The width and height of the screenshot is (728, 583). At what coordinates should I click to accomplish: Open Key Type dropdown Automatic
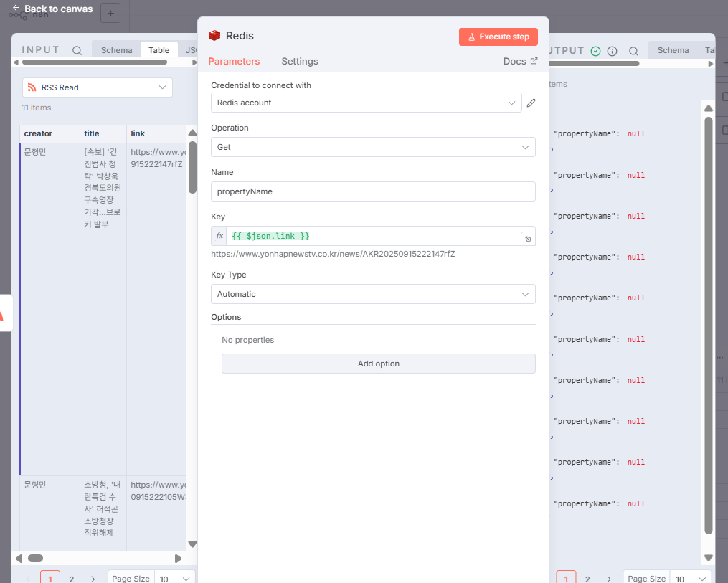click(x=373, y=294)
